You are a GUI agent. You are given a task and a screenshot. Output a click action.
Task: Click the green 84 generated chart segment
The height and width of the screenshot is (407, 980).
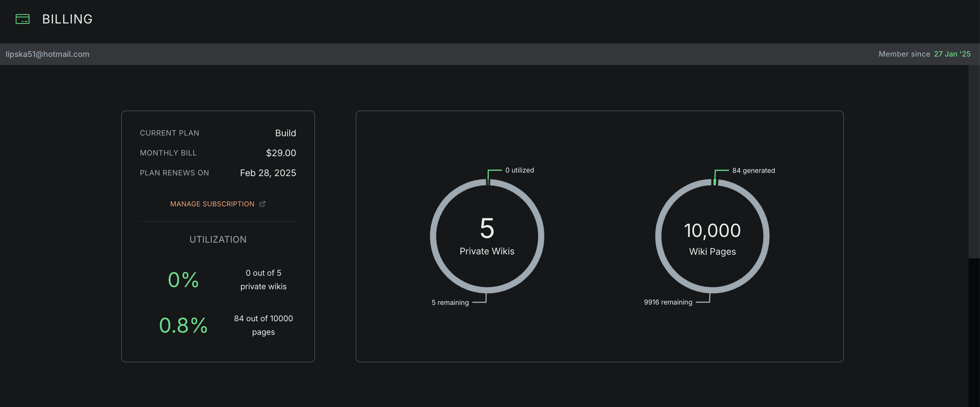[x=715, y=182]
